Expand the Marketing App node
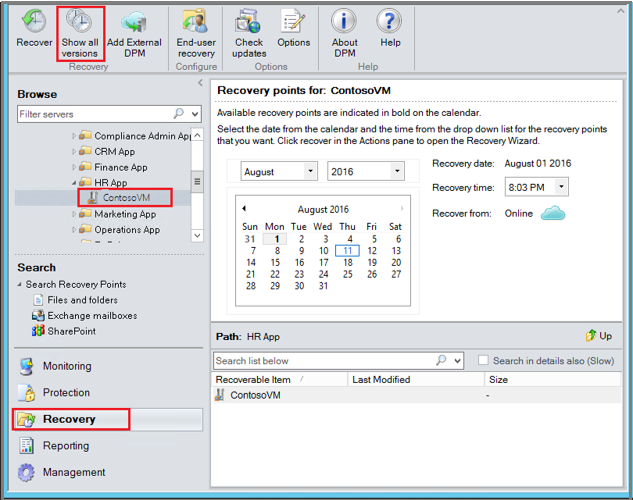 pyautogui.click(x=74, y=214)
